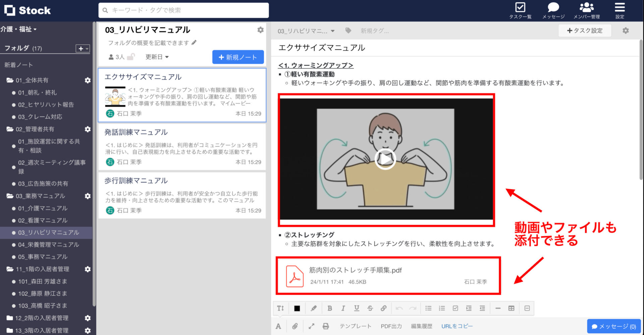
Task: Click PDF出力 export button
Action: (391, 326)
